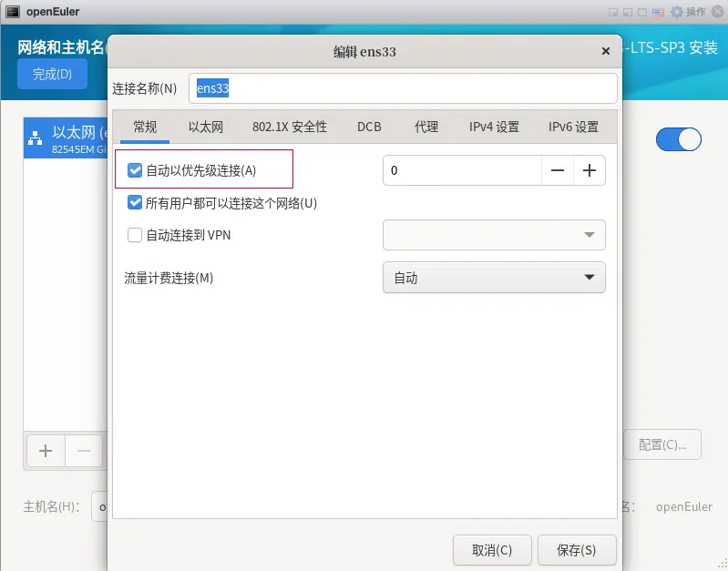Close the openEuler VM window
Screen dimensions: 728x571
coord(718,12)
